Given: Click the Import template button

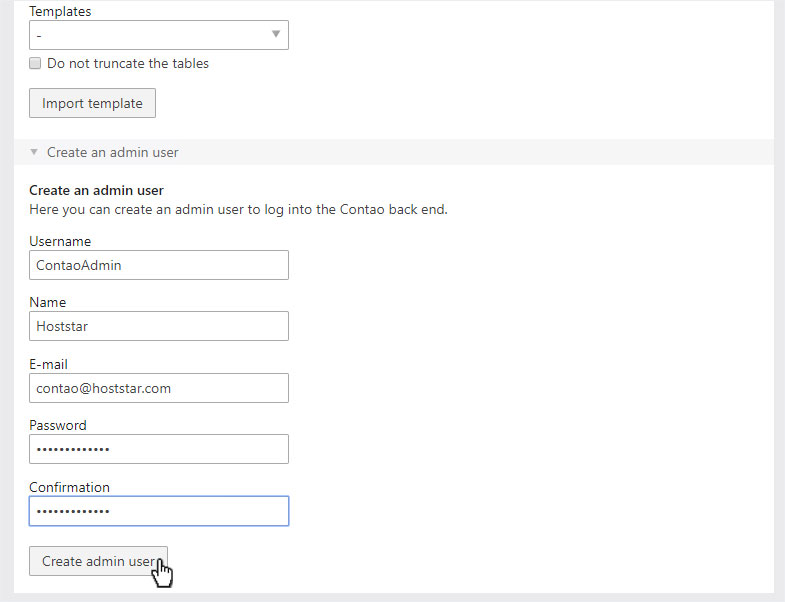Looking at the screenshot, I should tap(92, 103).
